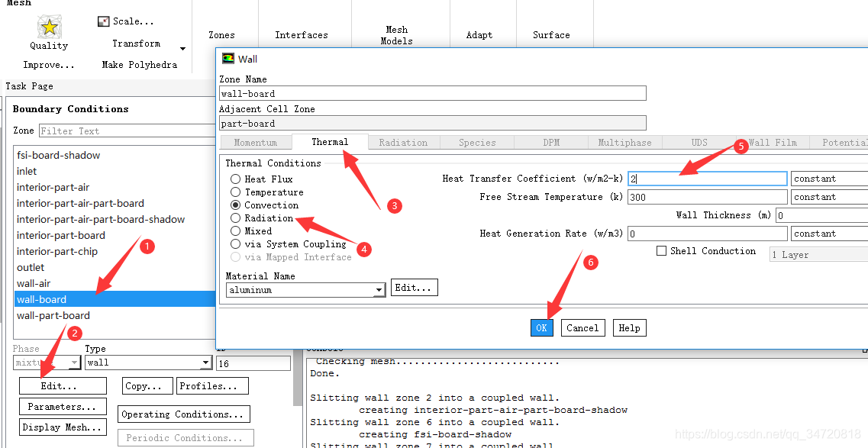868x448 pixels.
Task: Switch to the Thermal tab
Action: point(330,142)
